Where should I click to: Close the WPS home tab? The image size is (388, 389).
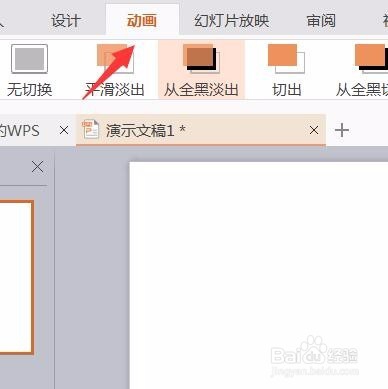point(64,130)
